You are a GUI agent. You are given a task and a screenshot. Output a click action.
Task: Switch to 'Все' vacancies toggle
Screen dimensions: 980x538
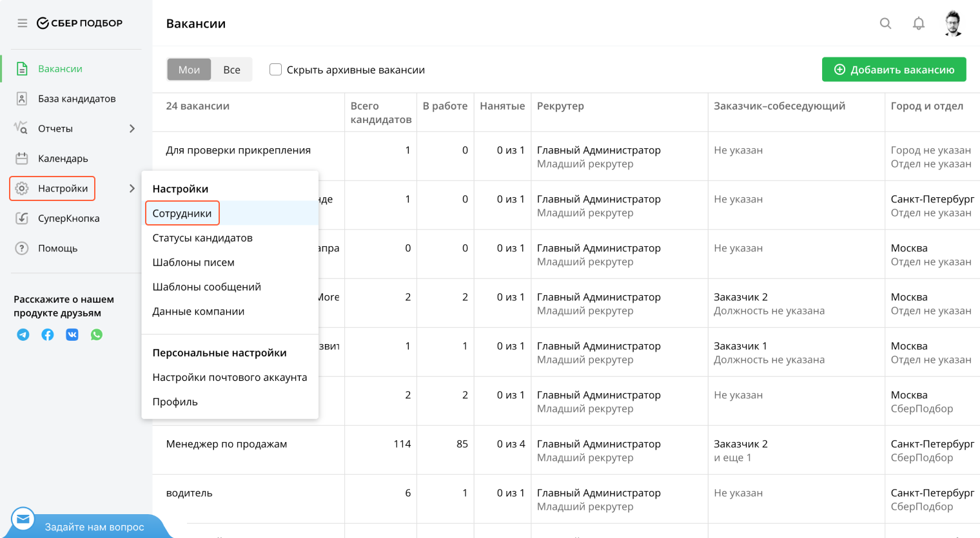tap(231, 70)
